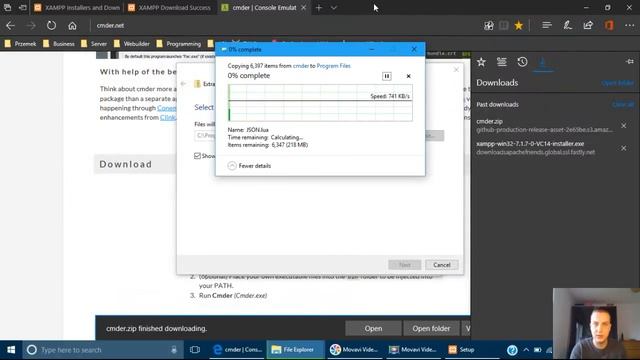Click Open folder link in Downloads
Image resolution: width=640 pixels, height=360 pixels.
click(x=618, y=83)
